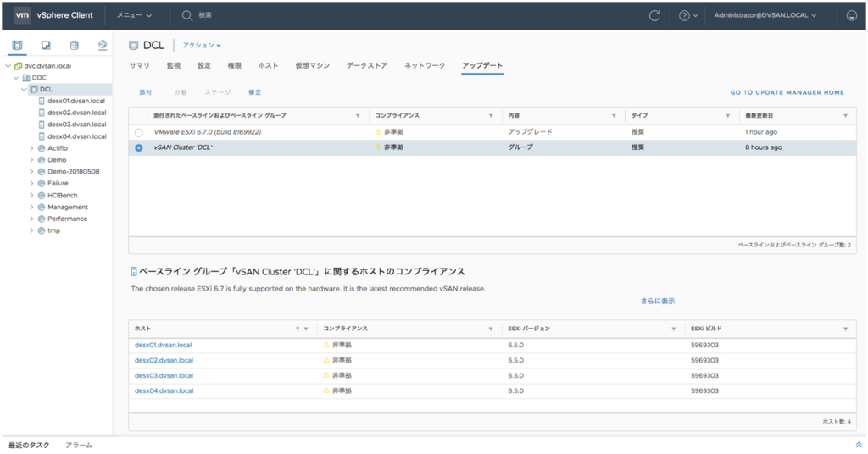
Task: Collapse the DCL cluster node
Action: (x=24, y=89)
